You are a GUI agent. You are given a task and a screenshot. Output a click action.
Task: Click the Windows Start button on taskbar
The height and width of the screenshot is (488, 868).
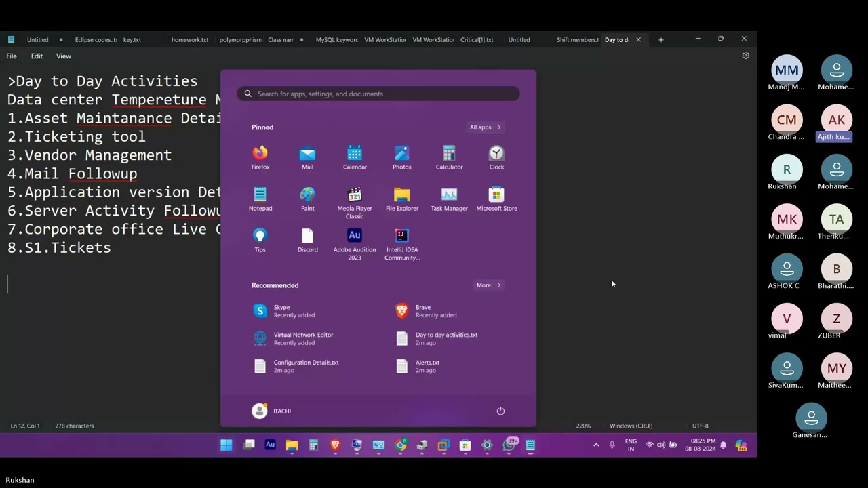point(226,445)
